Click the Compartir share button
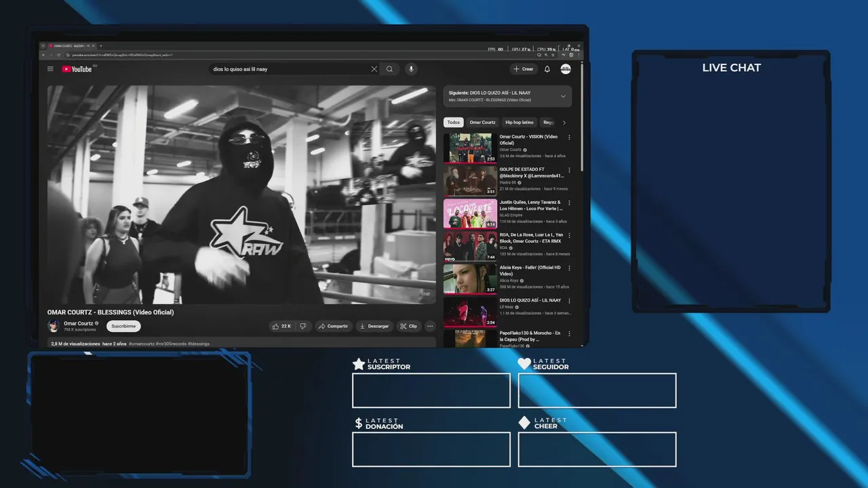The height and width of the screenshot is (488, 868). click(333, 326)
